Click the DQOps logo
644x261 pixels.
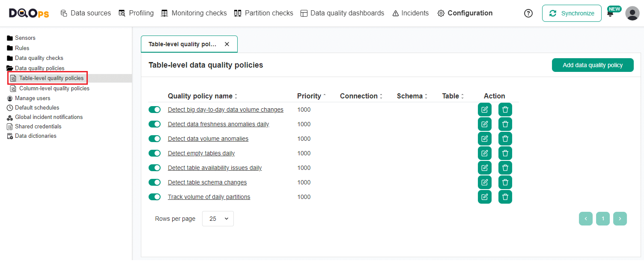29,13
